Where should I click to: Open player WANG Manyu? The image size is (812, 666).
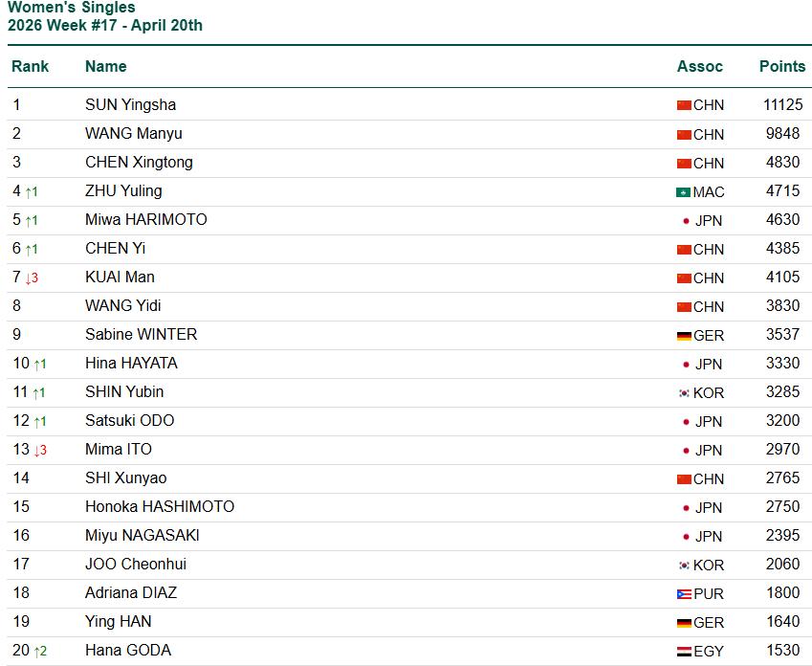point(133,133)
